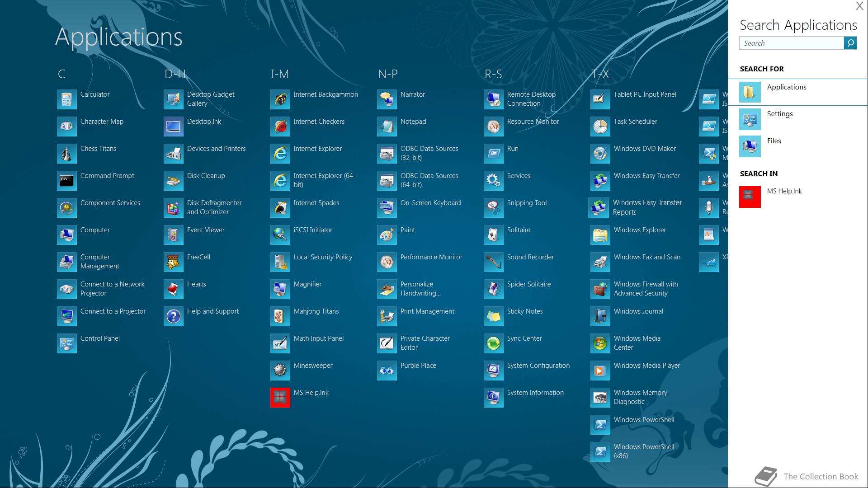Open The Collection Book link
The width and height of the screenshot is (868, 488).
807,476
